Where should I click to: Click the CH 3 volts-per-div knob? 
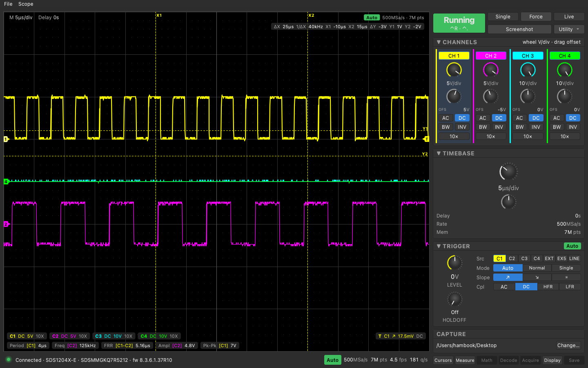528,70
